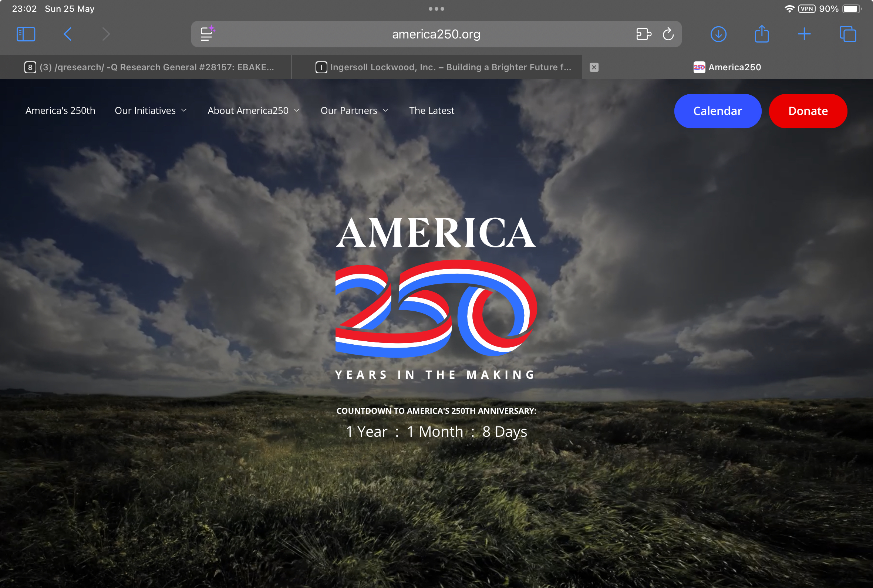
Task: Go back with the back arrow
Action: click(67, 34)
